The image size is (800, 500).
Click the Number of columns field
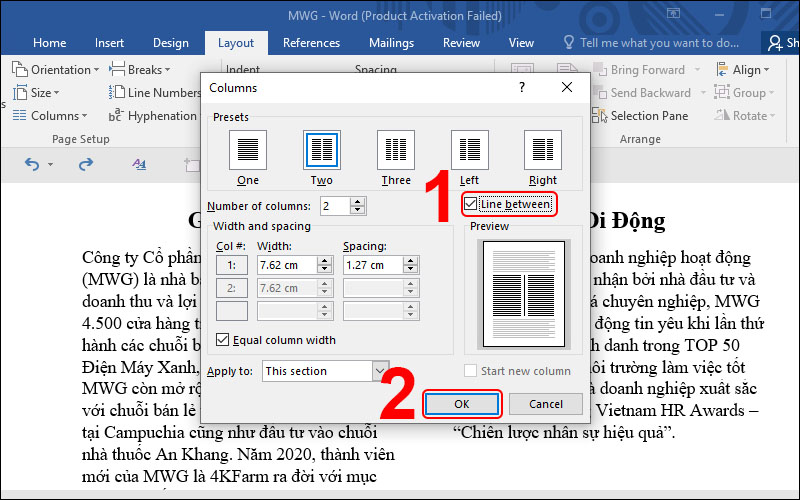pyautogui.click(x=335, y=206)
